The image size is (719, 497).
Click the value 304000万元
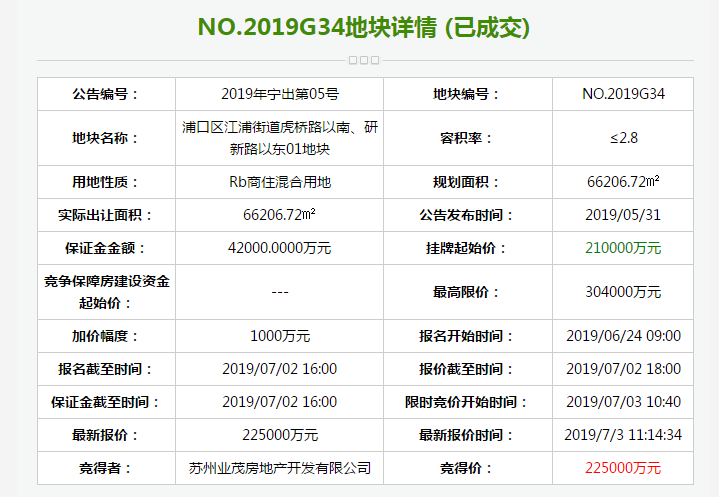[623, 292]
